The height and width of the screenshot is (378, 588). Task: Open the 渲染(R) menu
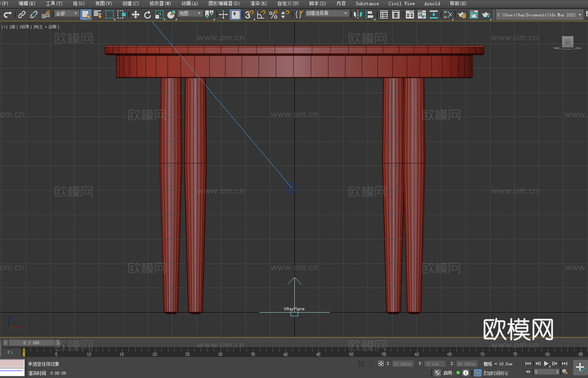(258, 3)
